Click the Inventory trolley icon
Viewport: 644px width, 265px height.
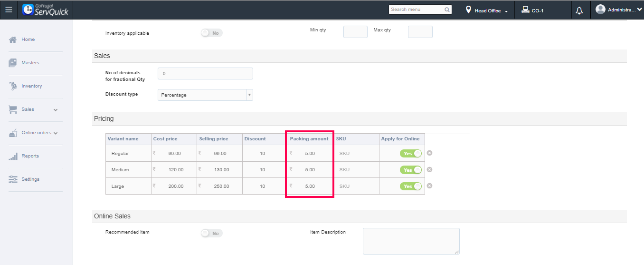[13, 86]
